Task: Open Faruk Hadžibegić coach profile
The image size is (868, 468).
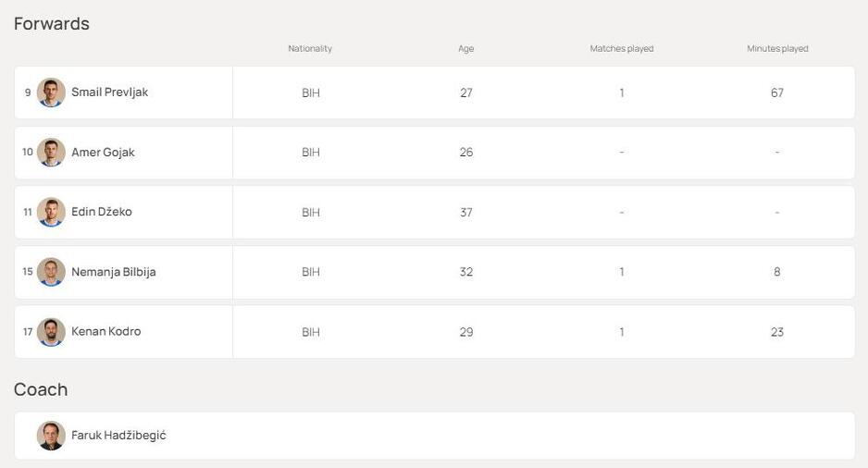Action: [118, 436]
